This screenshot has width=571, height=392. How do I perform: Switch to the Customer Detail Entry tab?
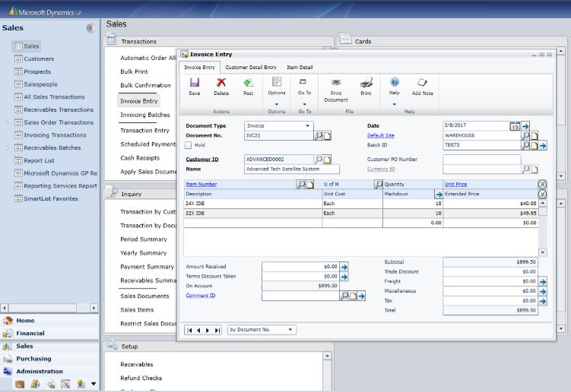pyautogui.click(x=251, y=68)
